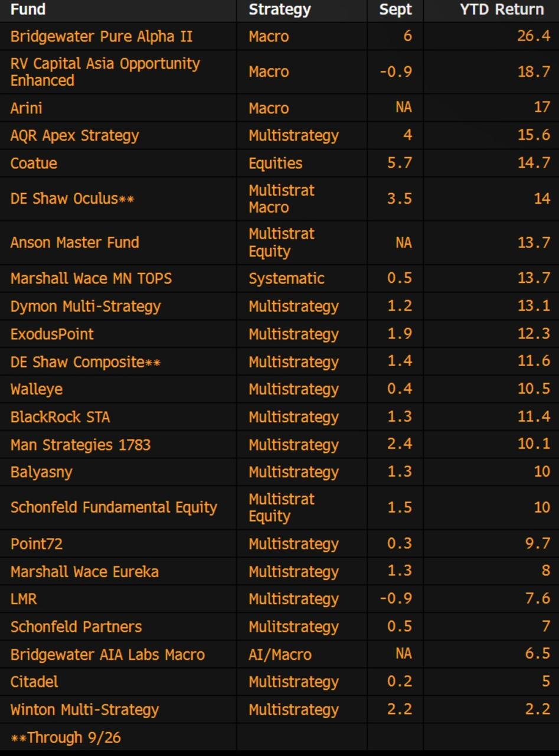
Task: Select Sept value 0.2 for Citadel
Action: click(400, 682)
